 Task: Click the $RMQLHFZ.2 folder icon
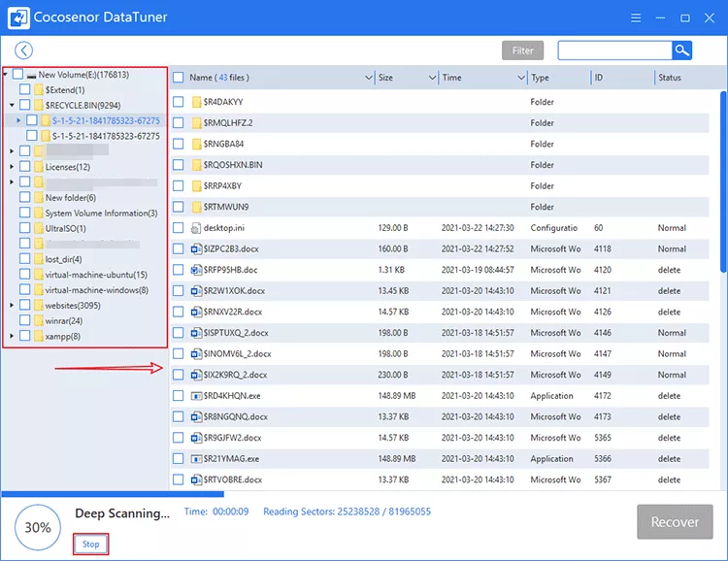coord(196,122)
